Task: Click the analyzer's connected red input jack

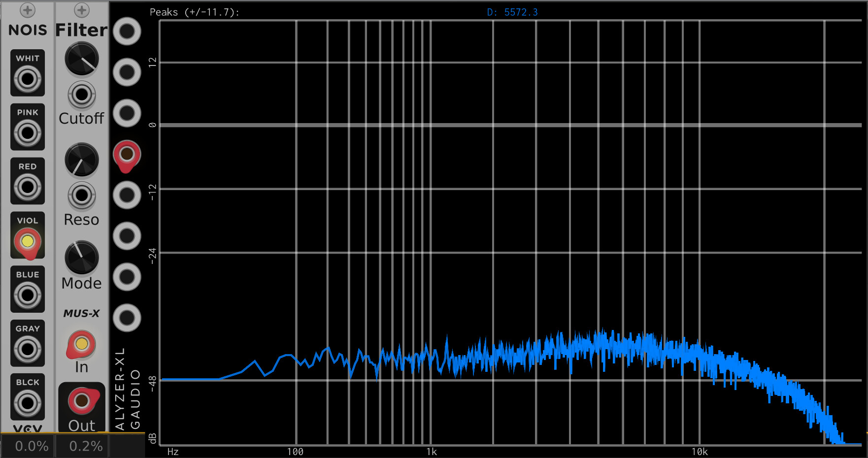Action: (x=127, y=154)
